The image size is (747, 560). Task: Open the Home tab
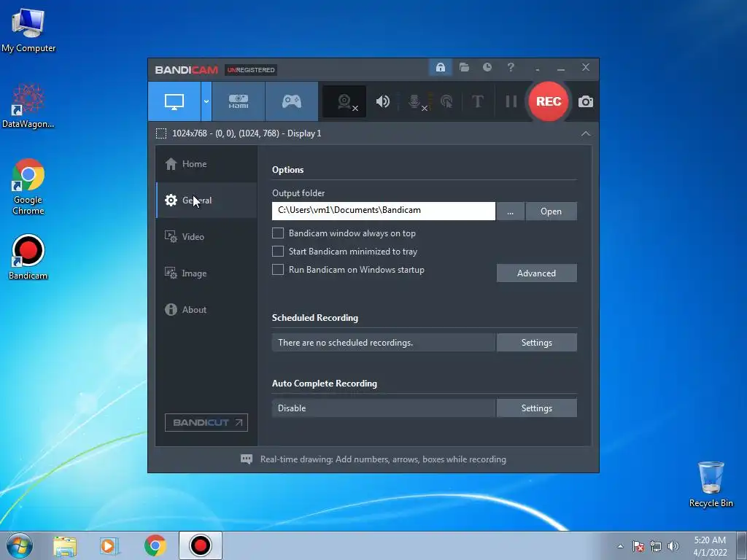pos(206,164)
